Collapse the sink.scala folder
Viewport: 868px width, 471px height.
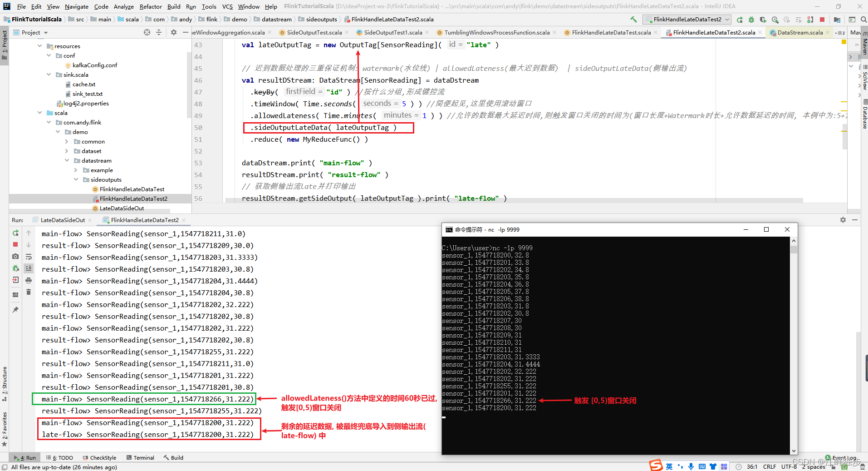[49, 74]
